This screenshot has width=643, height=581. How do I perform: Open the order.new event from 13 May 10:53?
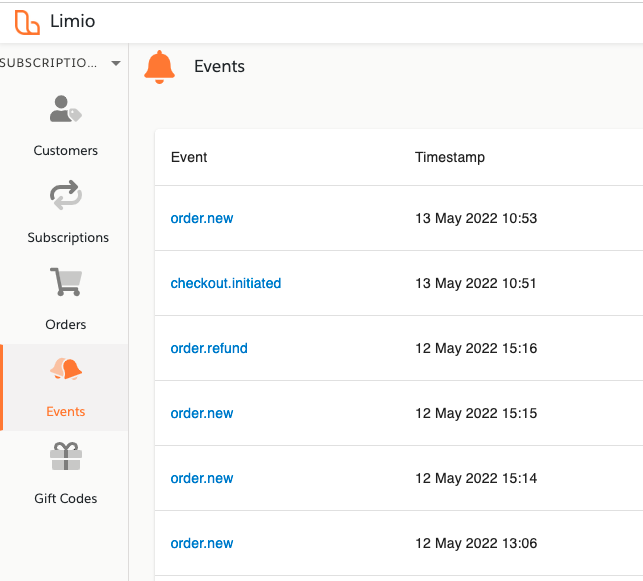pyautogui.click(x=202, y=218)
